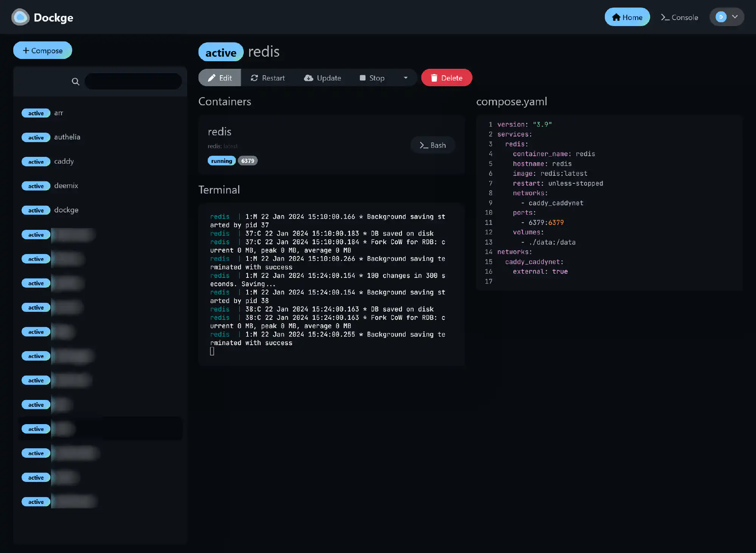The image size is (756, 553).
Task: Click the compose.yaml heading
Action: pos(511,101)
